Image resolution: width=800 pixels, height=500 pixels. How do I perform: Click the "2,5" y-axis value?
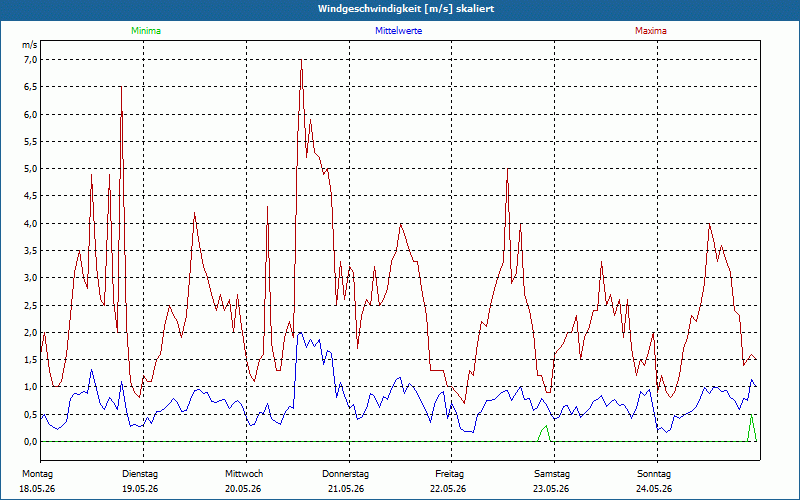pyautogui.click(x=31, y=305)
